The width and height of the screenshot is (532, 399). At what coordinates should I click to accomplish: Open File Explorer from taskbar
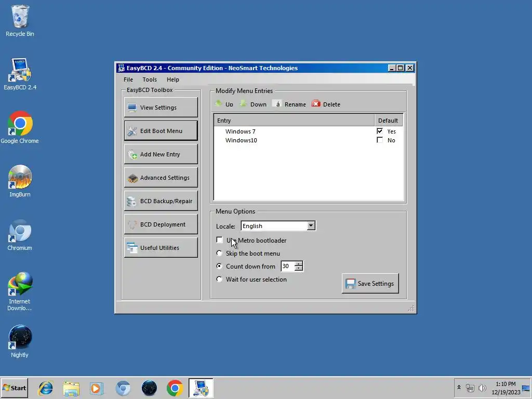click(71, 388)
